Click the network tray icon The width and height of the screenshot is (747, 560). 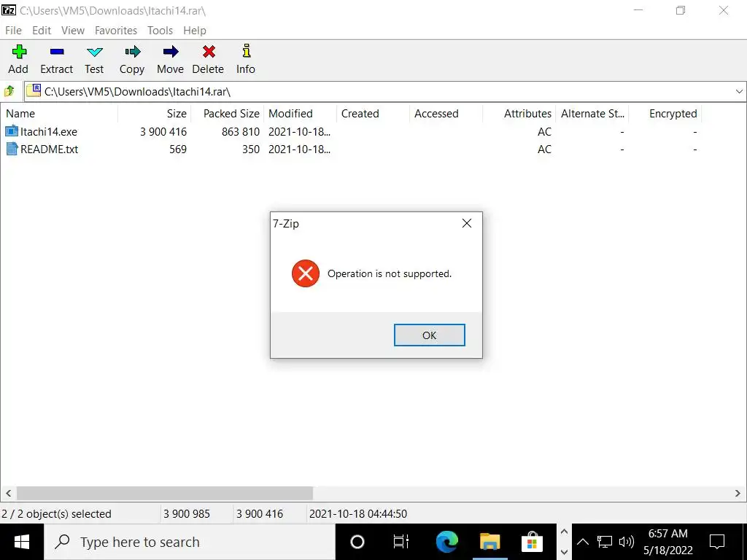click(605, 542)
